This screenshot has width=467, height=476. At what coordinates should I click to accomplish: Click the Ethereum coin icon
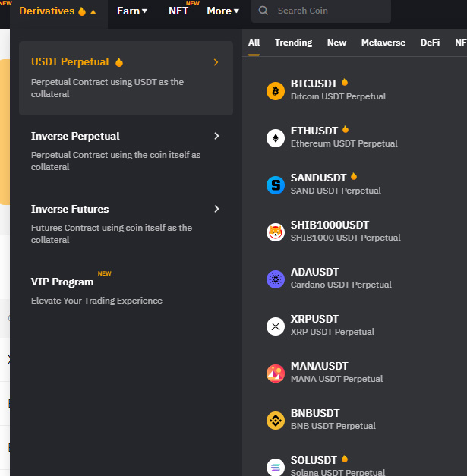[x=276, y=138]
